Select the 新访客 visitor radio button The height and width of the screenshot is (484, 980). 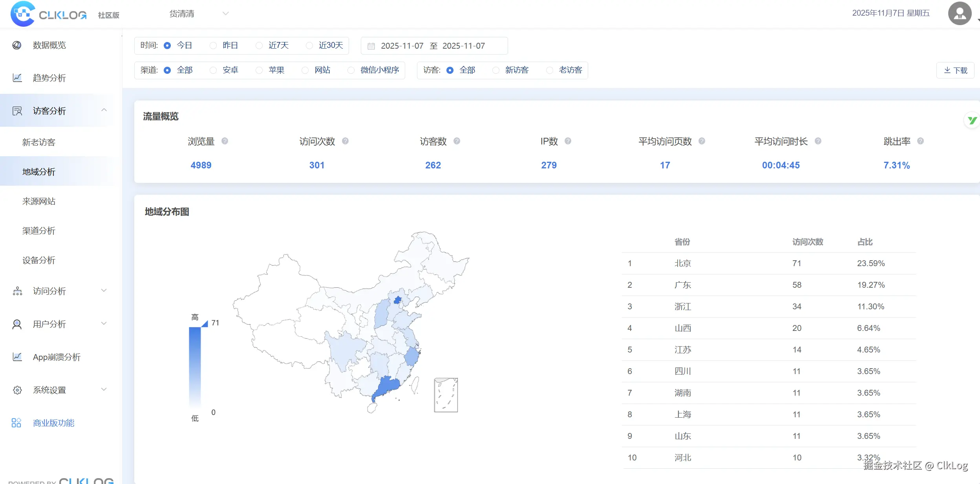(x=496, y=70)
